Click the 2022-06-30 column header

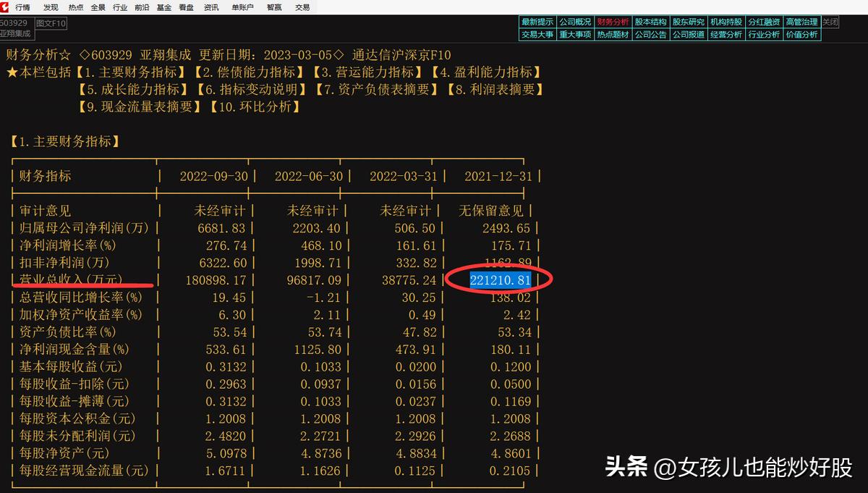point(309,177)
